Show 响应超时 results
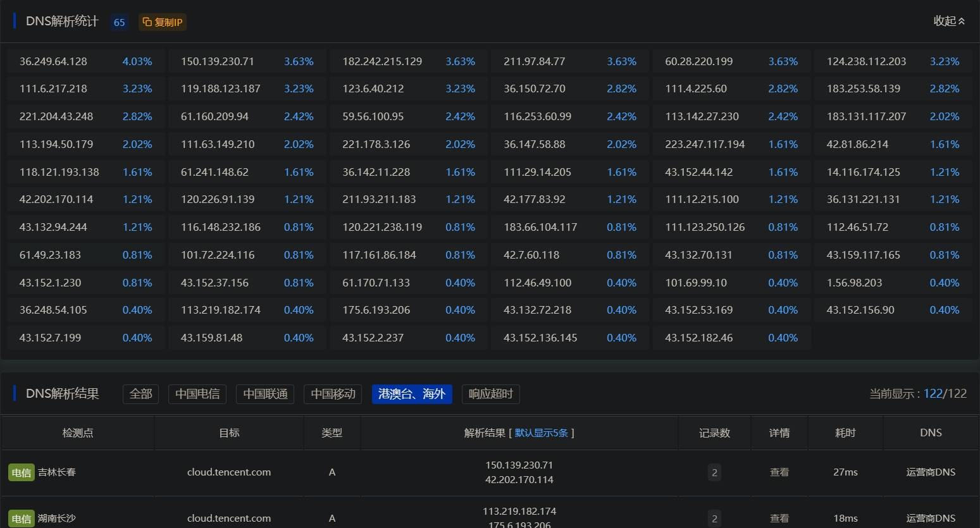The width and height of the screenshot is (980, 528). (x=490, y=394)
